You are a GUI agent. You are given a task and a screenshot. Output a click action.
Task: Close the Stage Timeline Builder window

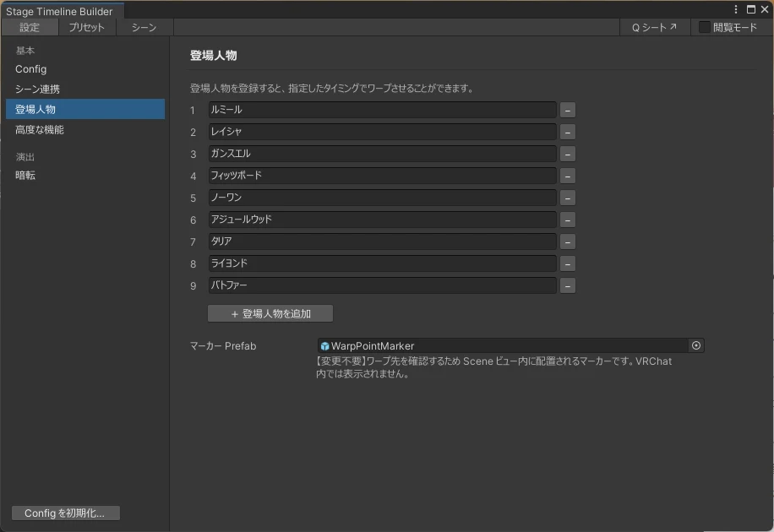pos(765,9)
